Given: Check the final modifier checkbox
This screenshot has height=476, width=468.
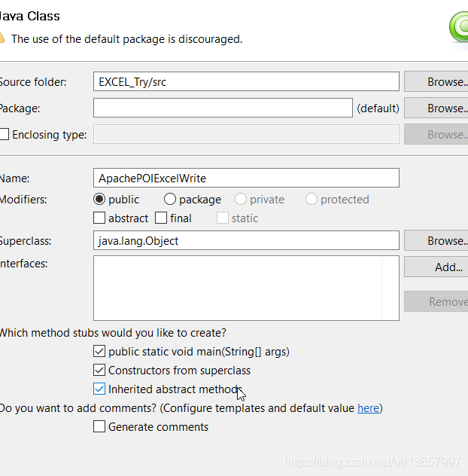Looking at the screenshot, I should (x=161, y=218).
